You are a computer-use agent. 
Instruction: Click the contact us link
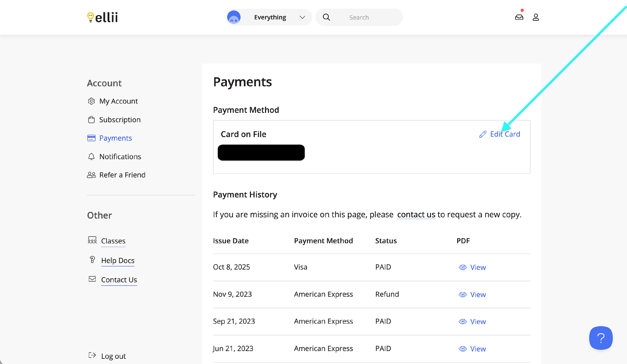pos(416,214)
